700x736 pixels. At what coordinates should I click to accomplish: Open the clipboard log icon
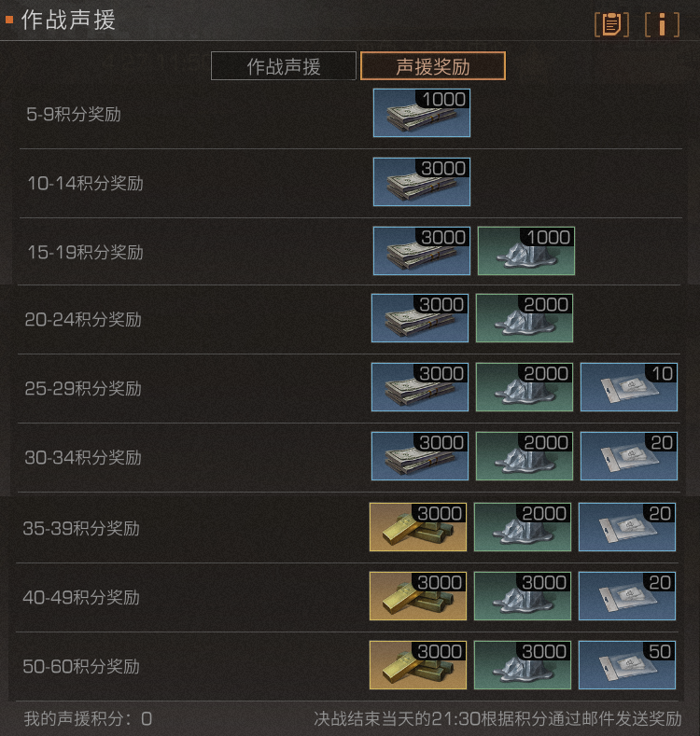(611, 24)
